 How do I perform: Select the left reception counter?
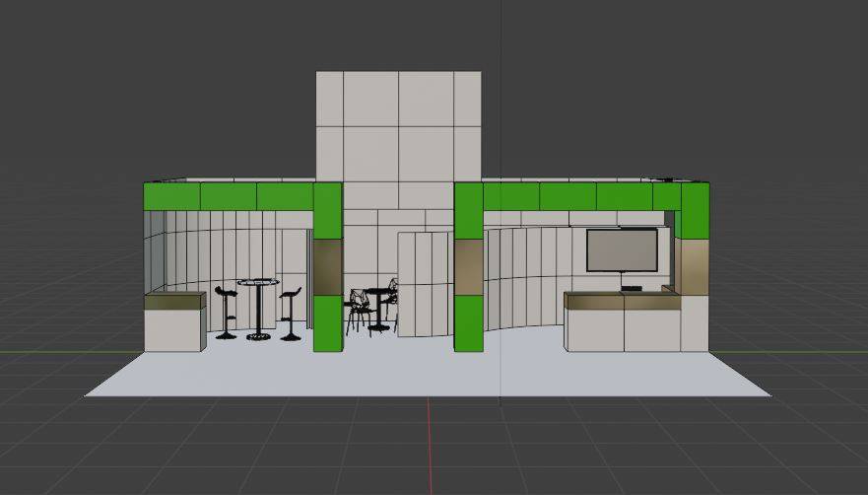tap(174, 322)
